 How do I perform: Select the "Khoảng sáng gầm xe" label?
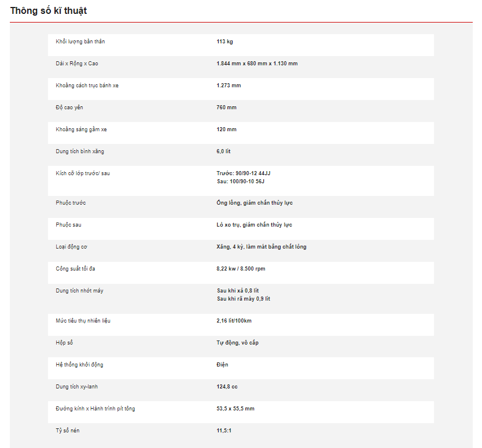(82, 129)
